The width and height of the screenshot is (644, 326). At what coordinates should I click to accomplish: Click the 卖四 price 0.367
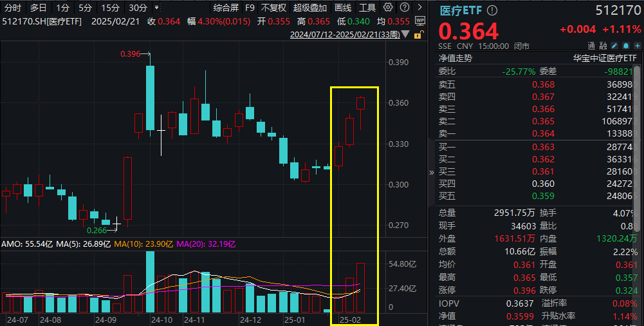point(543,97)
